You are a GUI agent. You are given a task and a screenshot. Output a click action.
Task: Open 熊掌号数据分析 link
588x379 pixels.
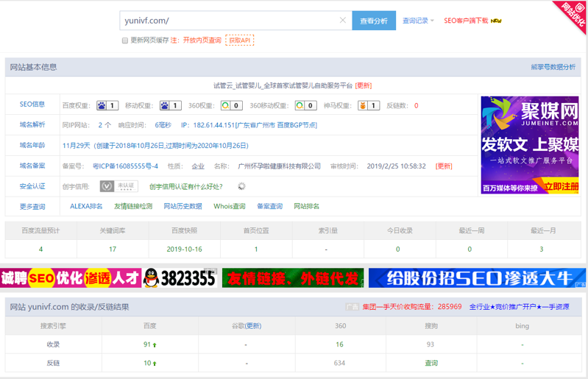(553, 67)
